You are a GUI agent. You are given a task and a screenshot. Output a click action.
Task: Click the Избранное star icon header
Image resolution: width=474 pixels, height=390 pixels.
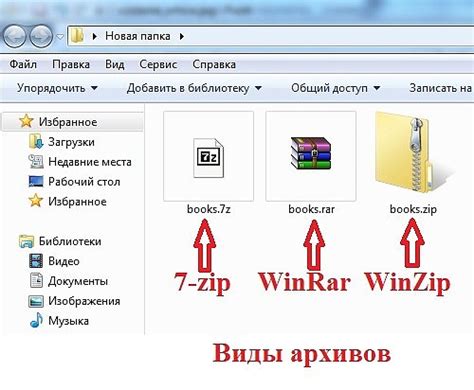tap(26, 121)
